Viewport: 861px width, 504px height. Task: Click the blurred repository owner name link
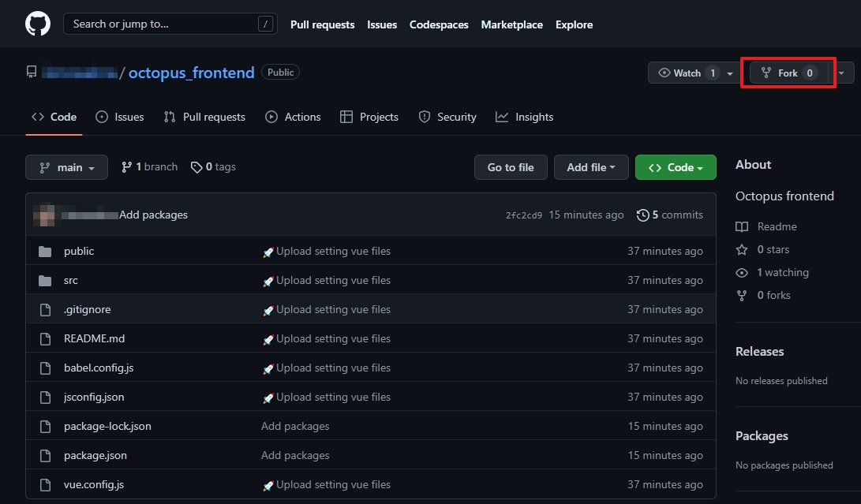click(x=80, y=73)
